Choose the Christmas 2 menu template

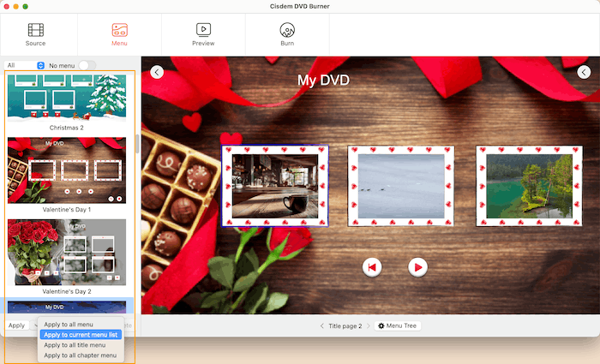(x=67, y=96)
